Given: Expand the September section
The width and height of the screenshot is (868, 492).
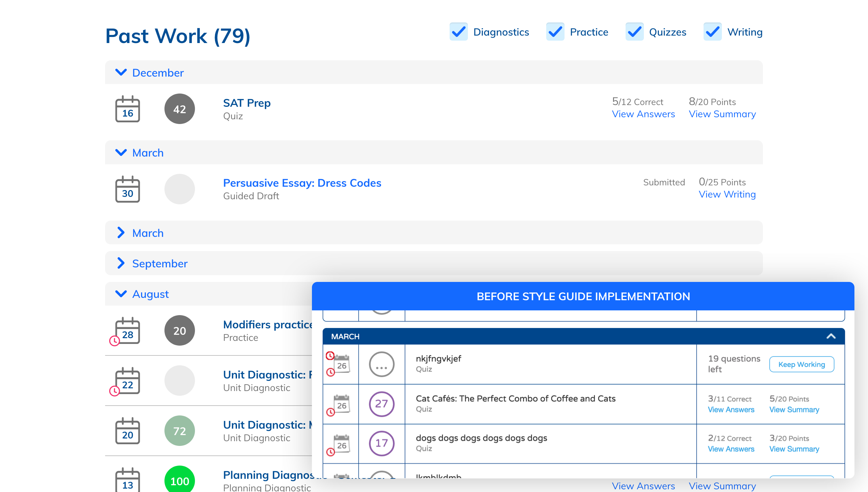Looking at the screenshot, I should pos(121,263).
